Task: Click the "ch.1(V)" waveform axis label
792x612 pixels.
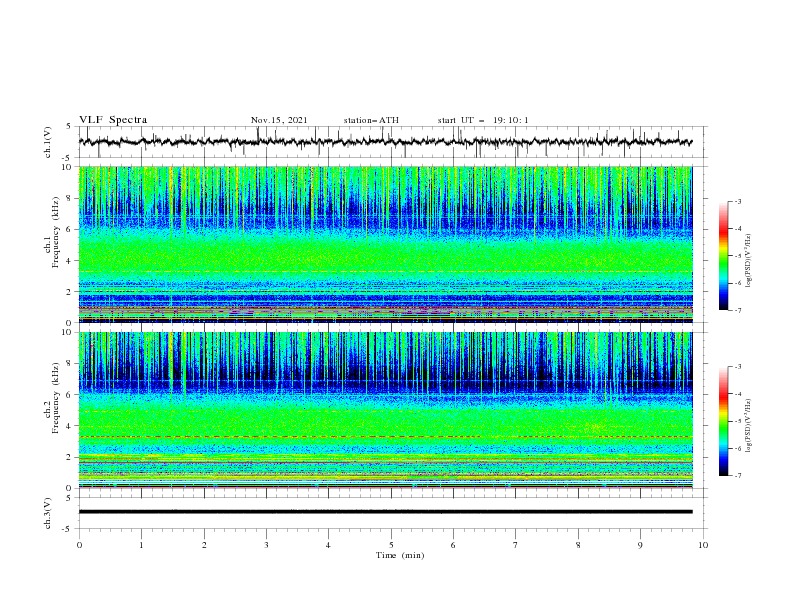Action: click(x=48, y=142)
